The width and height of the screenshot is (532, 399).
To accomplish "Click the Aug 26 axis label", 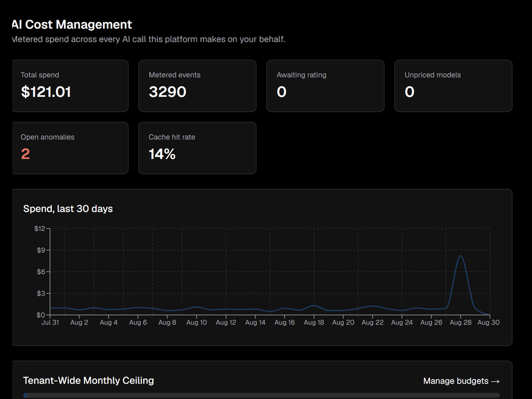I will pyautogui.click(x=431, y=322).
